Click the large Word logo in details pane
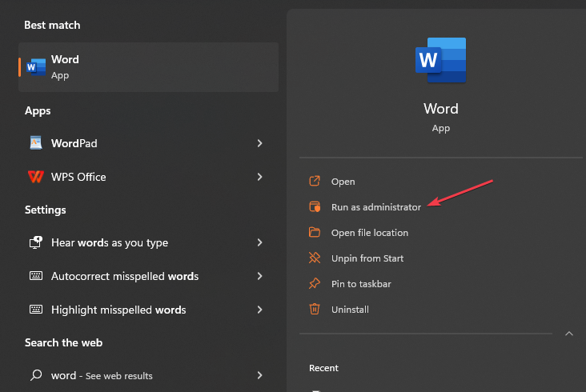 440,60
